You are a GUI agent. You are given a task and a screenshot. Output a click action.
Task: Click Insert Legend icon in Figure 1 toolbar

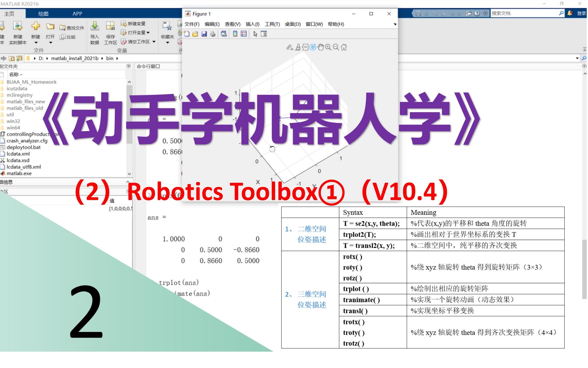[x=244, y=34]
